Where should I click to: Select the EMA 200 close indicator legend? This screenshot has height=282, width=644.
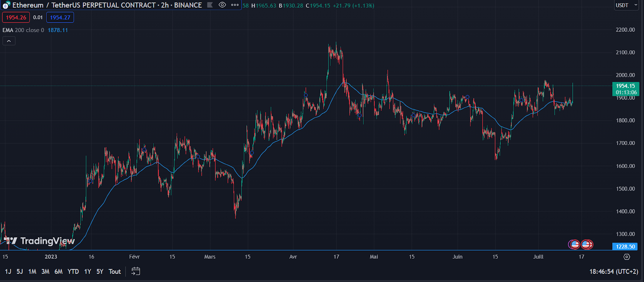(23, 30)
